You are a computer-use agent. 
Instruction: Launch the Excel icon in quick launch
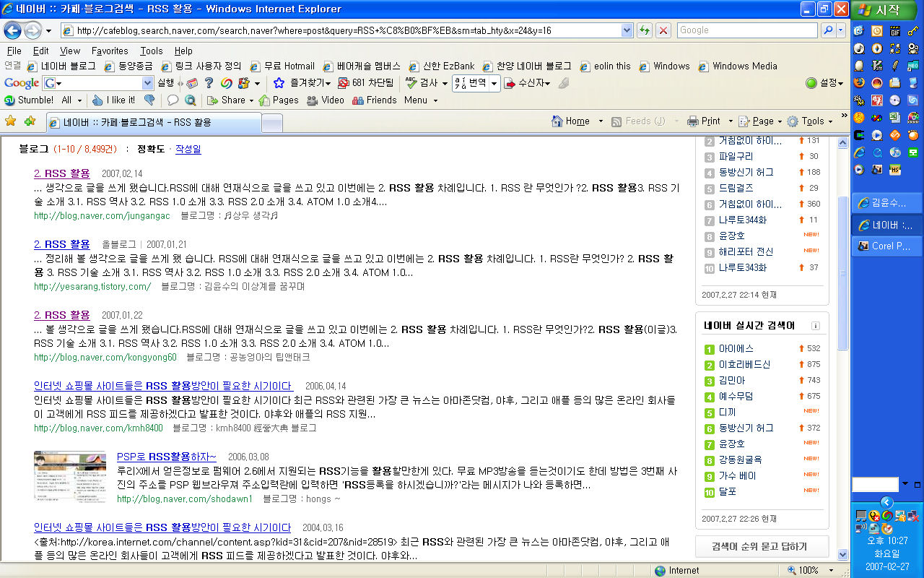895,118
